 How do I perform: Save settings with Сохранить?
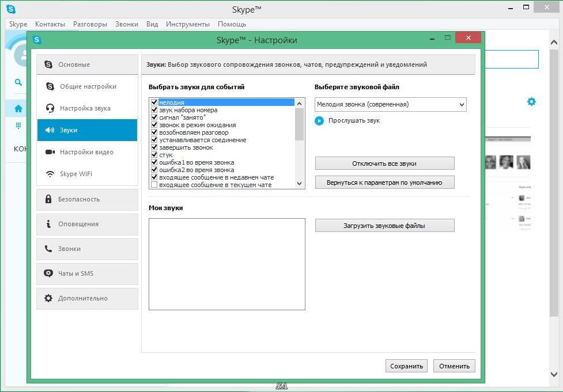click(406, 366)
